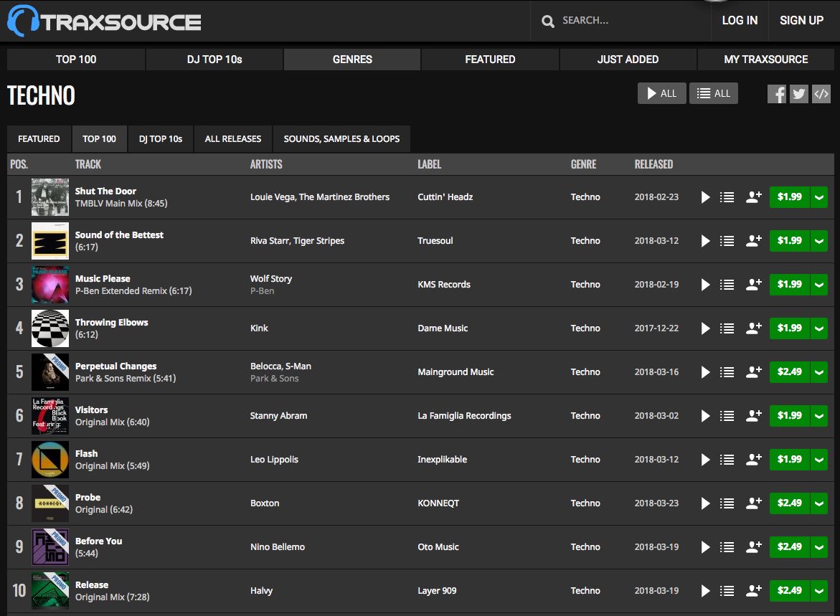This screenshot has width=840, height=616.
Task: Open track title Before You
Action: pos(98,541)
